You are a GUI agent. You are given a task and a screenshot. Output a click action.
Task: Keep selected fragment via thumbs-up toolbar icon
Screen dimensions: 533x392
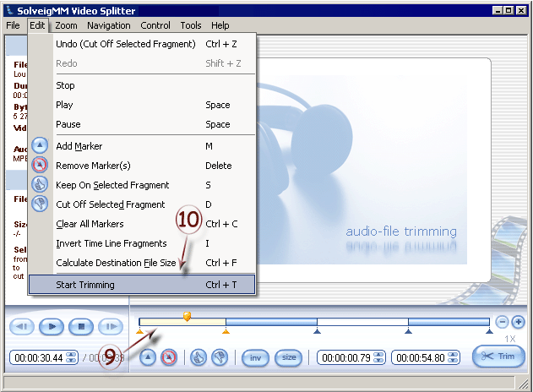pos(199,357)
